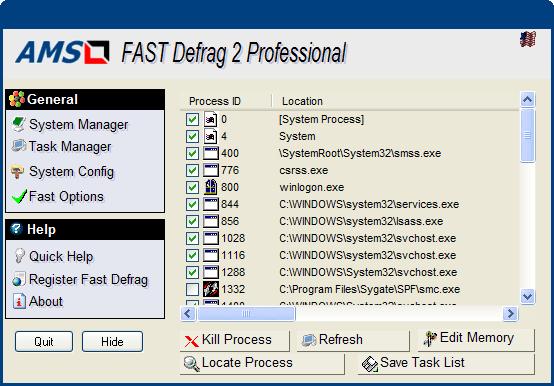Click the window icon for process 844
Screen dimensions: 554x386
coord(211,204)
